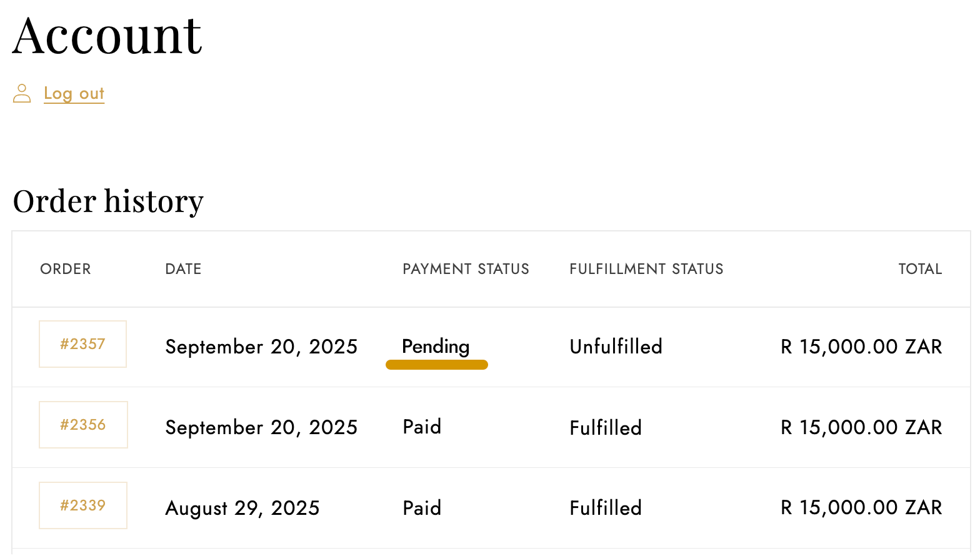The image size is (980, 558).
Task: Click the Log out link
Action: click(74, 94)
